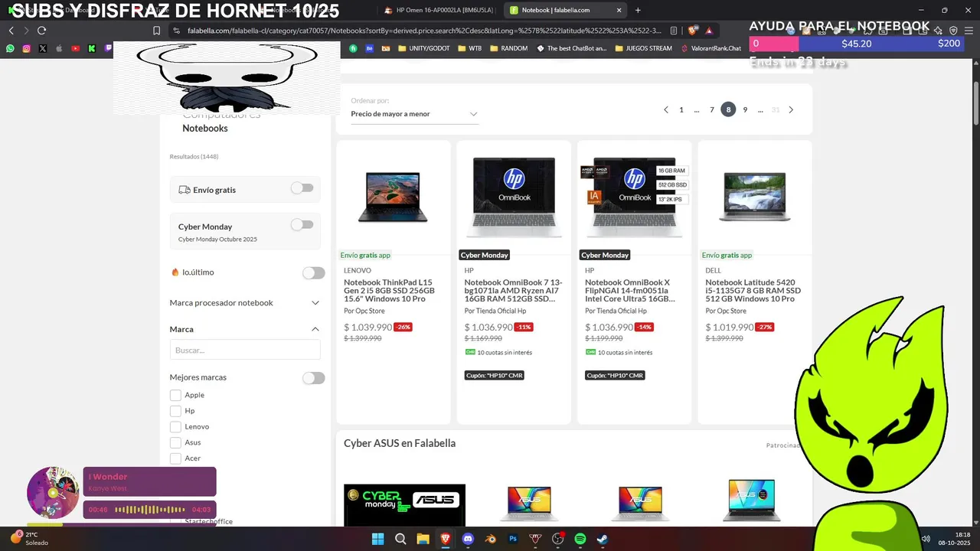Select the Notebook | falabella.com tab

[x=565, y=10]
